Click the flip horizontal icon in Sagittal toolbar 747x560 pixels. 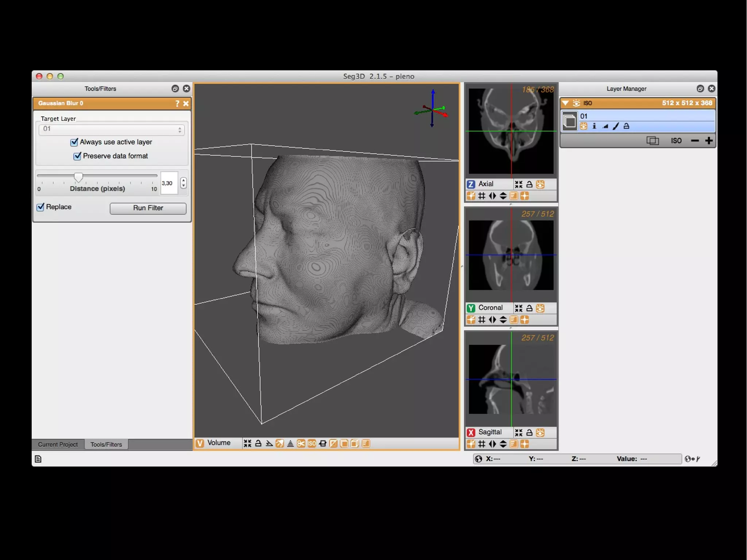(492, 444)
